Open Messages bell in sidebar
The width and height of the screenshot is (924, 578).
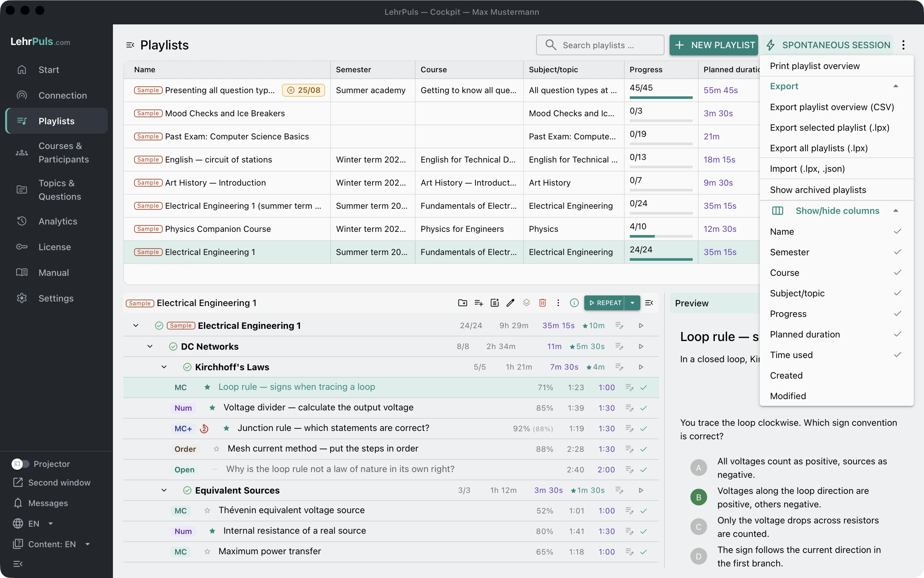click(40, 503)
